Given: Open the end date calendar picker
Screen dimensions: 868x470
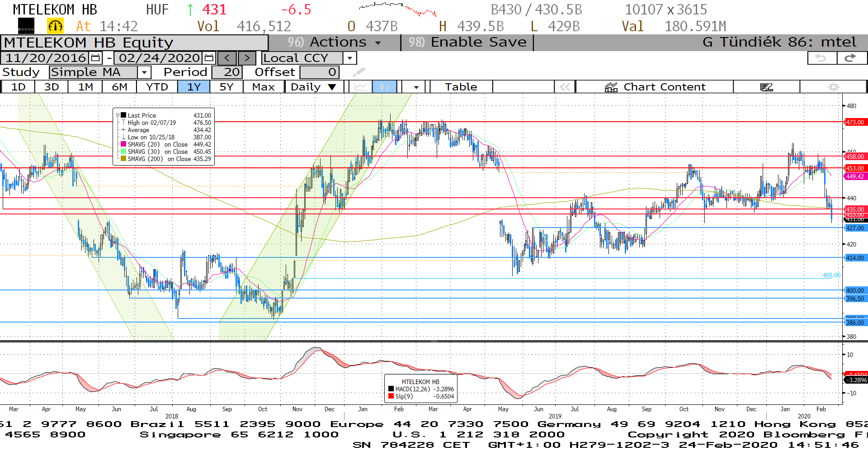Looking at the screenshot, I should (209, 58).
